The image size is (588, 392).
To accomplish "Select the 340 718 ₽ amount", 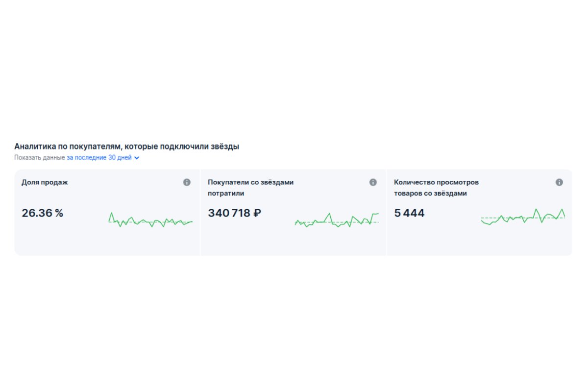I will pyautogui.click(x=235, y=213).
